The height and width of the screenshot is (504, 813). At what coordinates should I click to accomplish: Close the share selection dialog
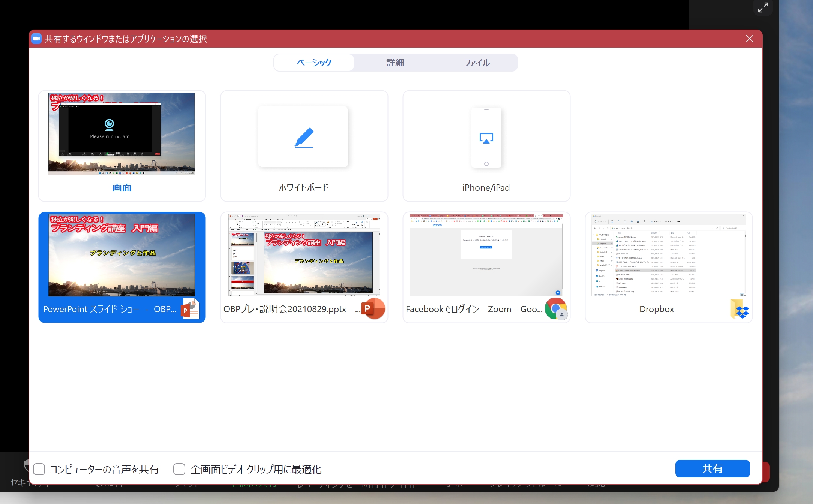pyautogui.click(x=749, y=39)
